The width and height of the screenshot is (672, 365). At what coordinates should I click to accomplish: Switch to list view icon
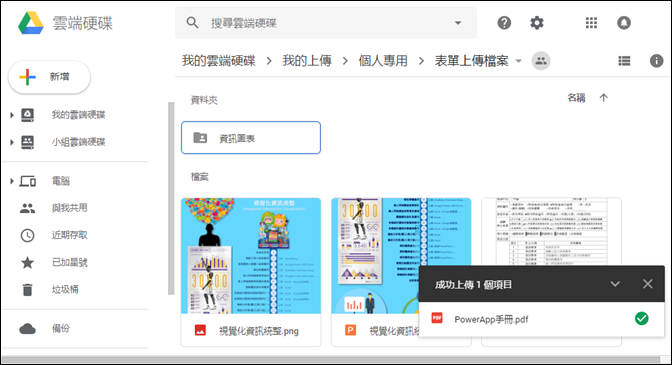624,61
